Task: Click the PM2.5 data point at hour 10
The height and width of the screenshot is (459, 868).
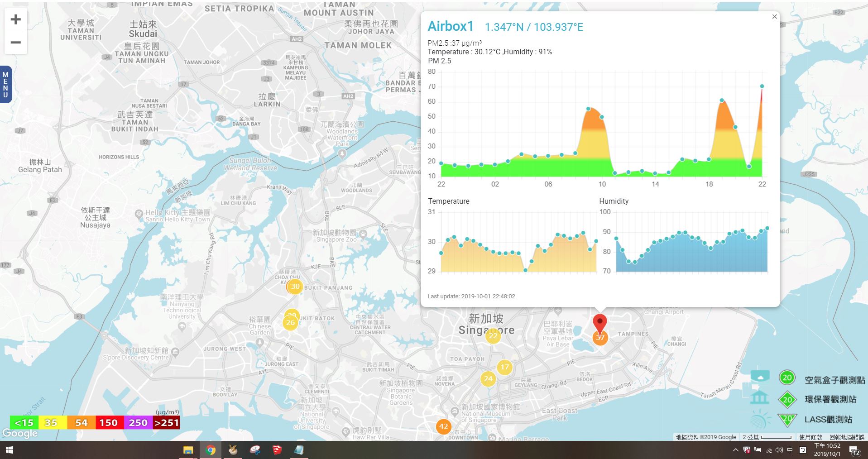Action: click(602, 117)
